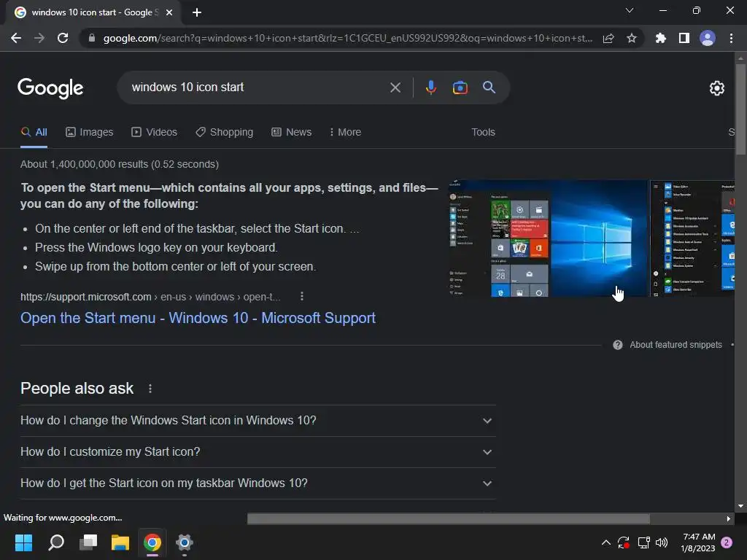Viewport: 747px width, 560px height.
Task: Reload the current page
Action: (x=63, y=38)
